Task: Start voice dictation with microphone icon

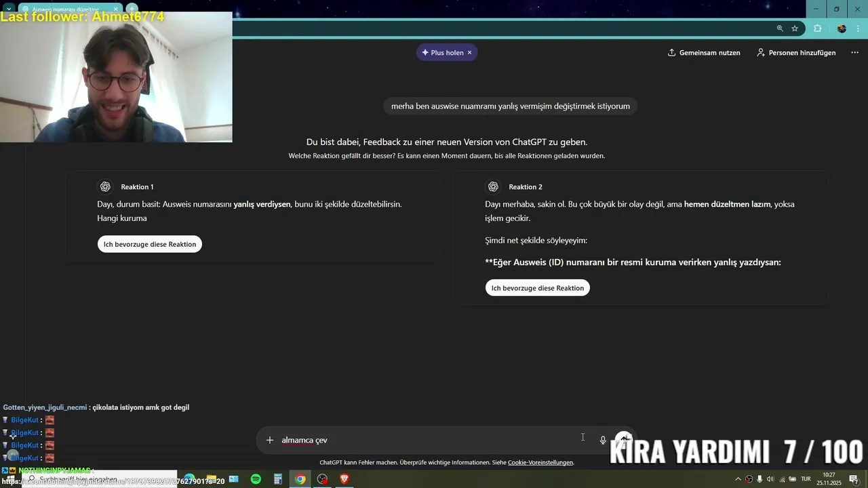Action: click(x=603, y=440)
